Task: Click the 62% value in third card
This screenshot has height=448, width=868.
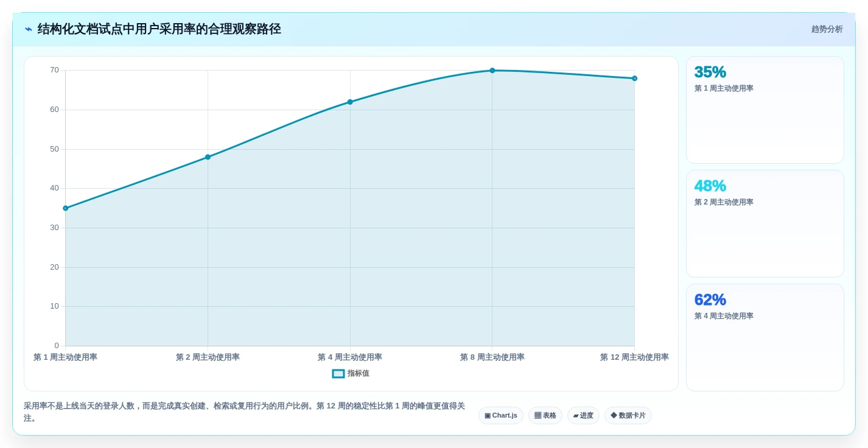Action: point(710,299)
